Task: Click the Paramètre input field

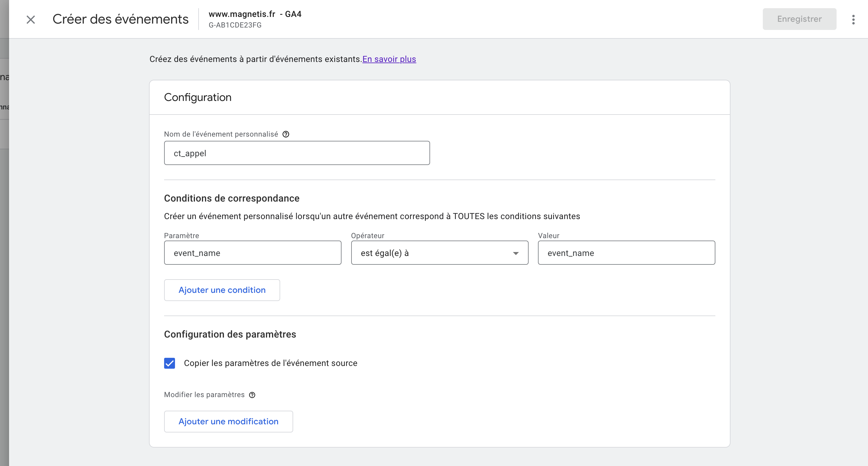Action: click(x=253, y=253)
